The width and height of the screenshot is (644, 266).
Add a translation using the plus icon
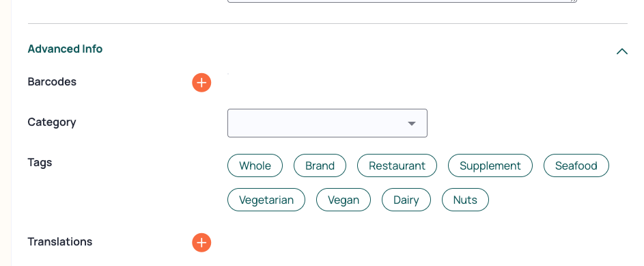201,243
